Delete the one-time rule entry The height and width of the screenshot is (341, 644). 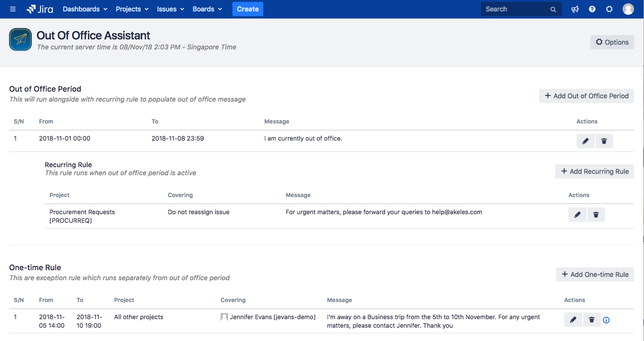(592, 320)
